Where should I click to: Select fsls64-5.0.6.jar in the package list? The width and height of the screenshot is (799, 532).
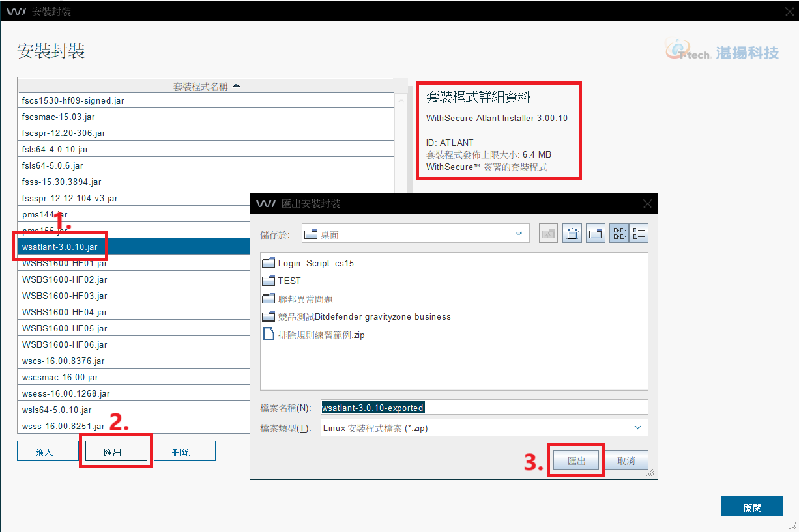206,166
